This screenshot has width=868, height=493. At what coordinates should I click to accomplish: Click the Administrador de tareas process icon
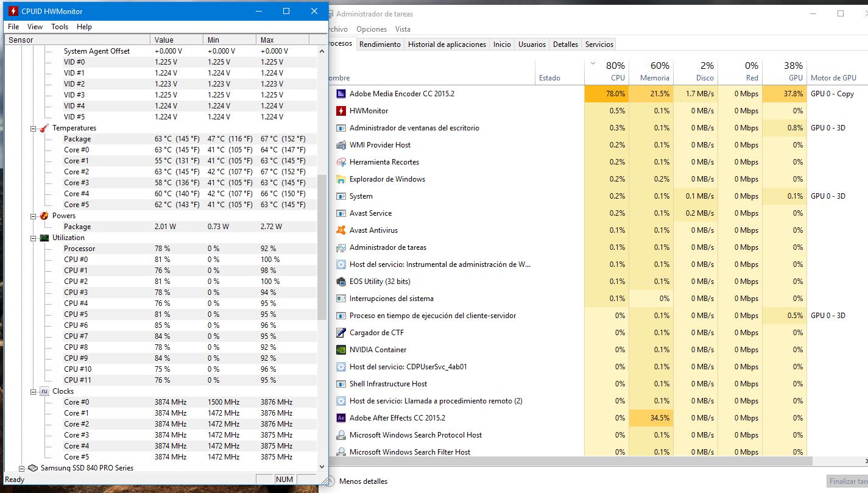tap(341, 247)
